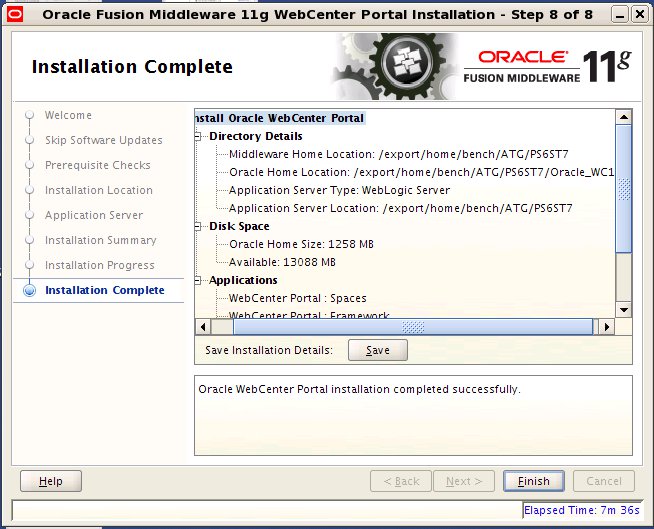Finish the installation wizard
Viewport: 654px width, 529px height.
coord(533,481)
